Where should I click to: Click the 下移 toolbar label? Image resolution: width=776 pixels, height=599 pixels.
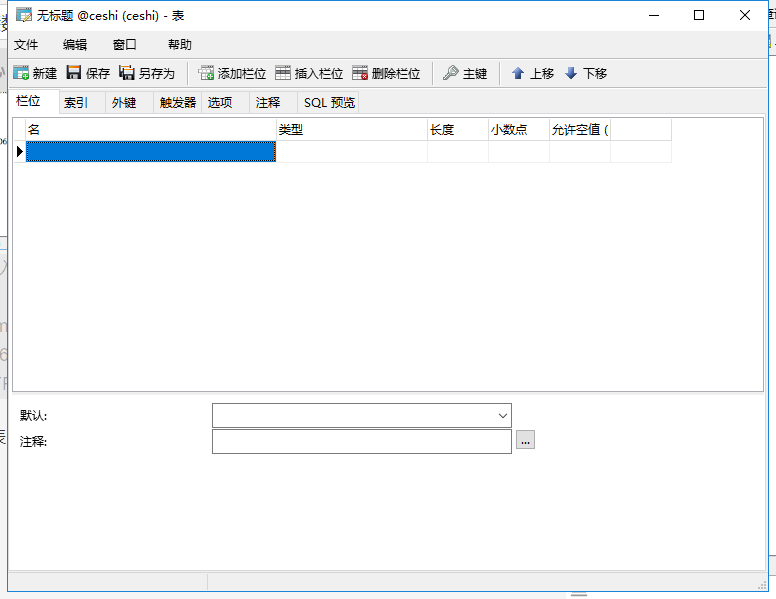coord(595,74)
